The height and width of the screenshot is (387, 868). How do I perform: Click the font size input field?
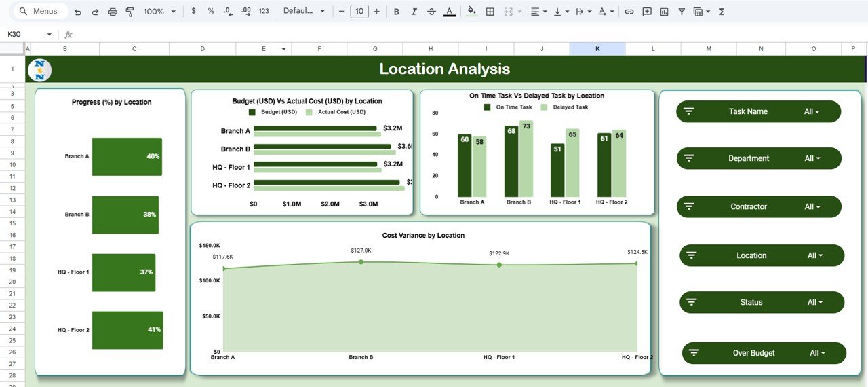[359, 12]
